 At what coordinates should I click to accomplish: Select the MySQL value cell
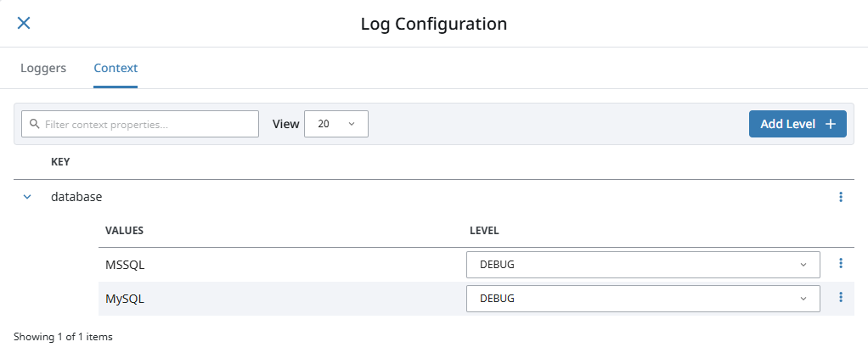click(124, 299)
